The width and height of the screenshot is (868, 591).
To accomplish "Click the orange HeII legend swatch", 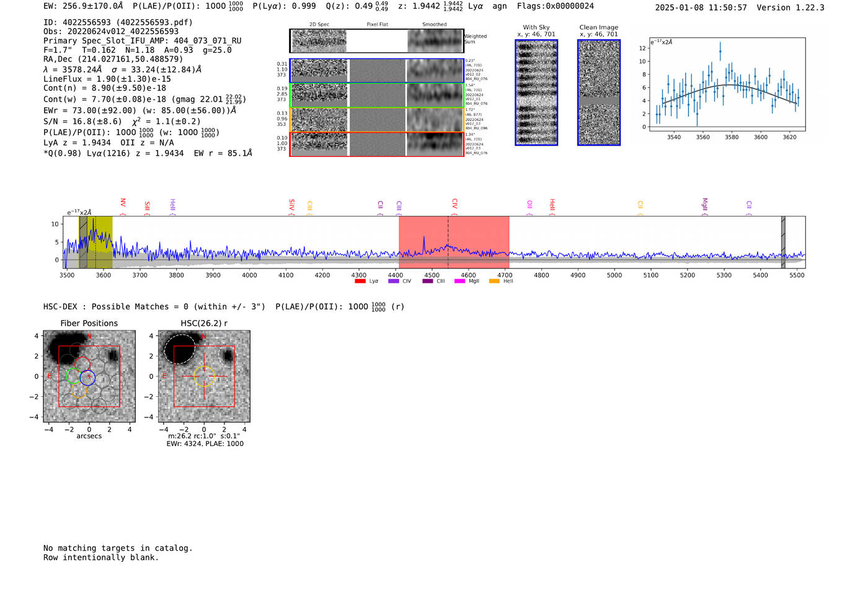I will (x=494, y=282).
